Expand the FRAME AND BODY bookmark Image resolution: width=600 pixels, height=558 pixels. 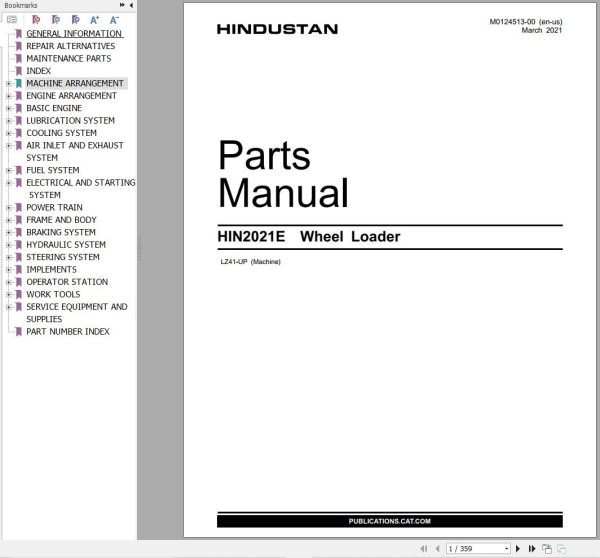tap(8, 220)
